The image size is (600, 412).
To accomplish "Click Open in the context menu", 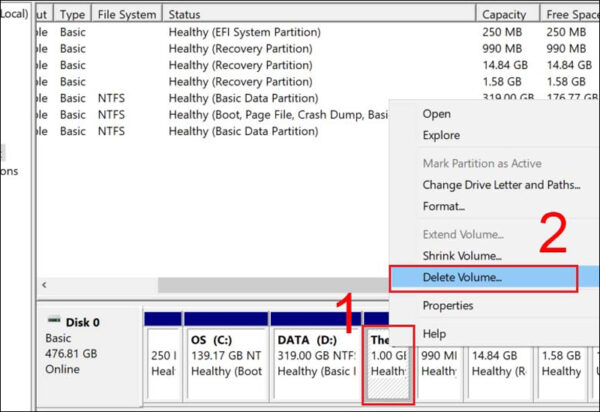I will (x=436, y=114).
